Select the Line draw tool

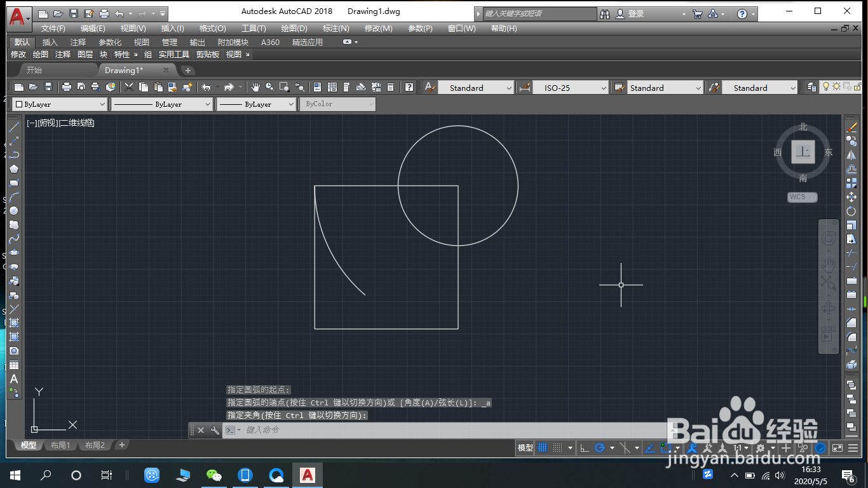pyautogui.click(x=14, y=127)
